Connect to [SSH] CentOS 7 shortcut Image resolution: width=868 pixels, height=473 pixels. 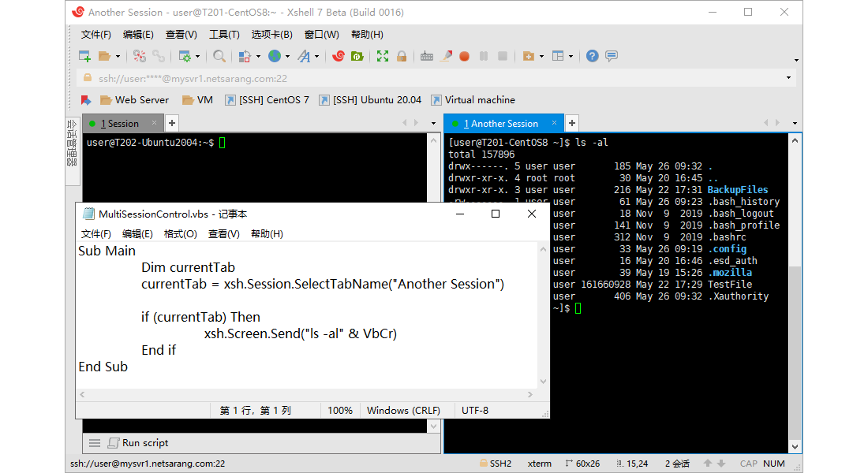[268, 100]
